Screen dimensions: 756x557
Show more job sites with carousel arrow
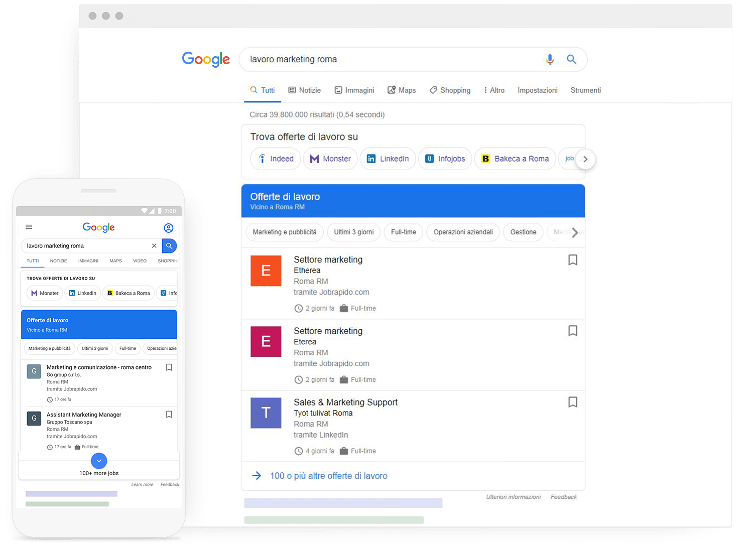pos(585,159)
